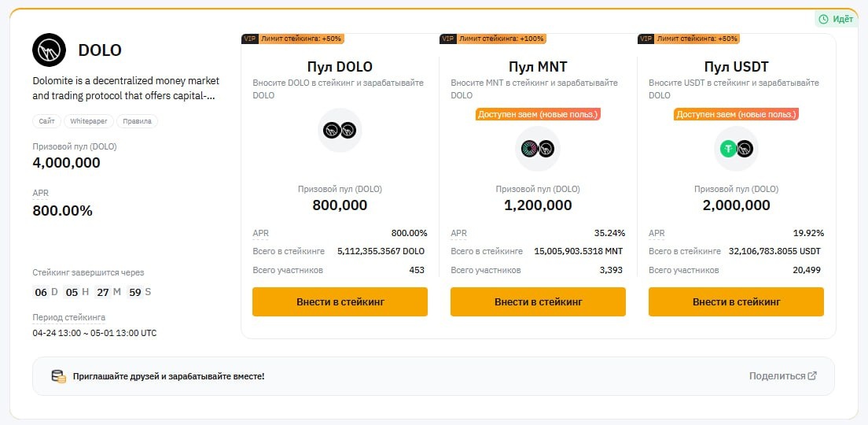Click the Поделиться share link
This screenshot has height=425, width=868.
point(777,376)
